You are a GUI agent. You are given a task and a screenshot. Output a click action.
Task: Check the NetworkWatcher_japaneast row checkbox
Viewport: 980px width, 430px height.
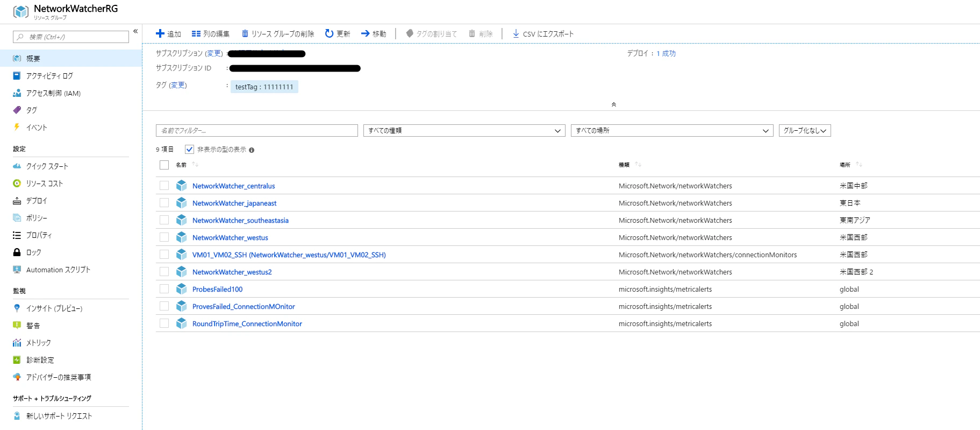[164, 203]
